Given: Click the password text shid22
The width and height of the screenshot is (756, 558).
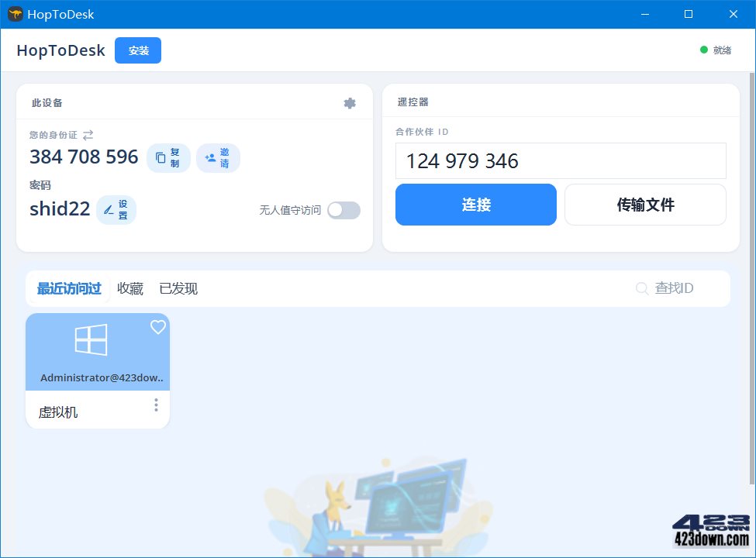Looking at the screenshot, I should [x=60, y=209].
